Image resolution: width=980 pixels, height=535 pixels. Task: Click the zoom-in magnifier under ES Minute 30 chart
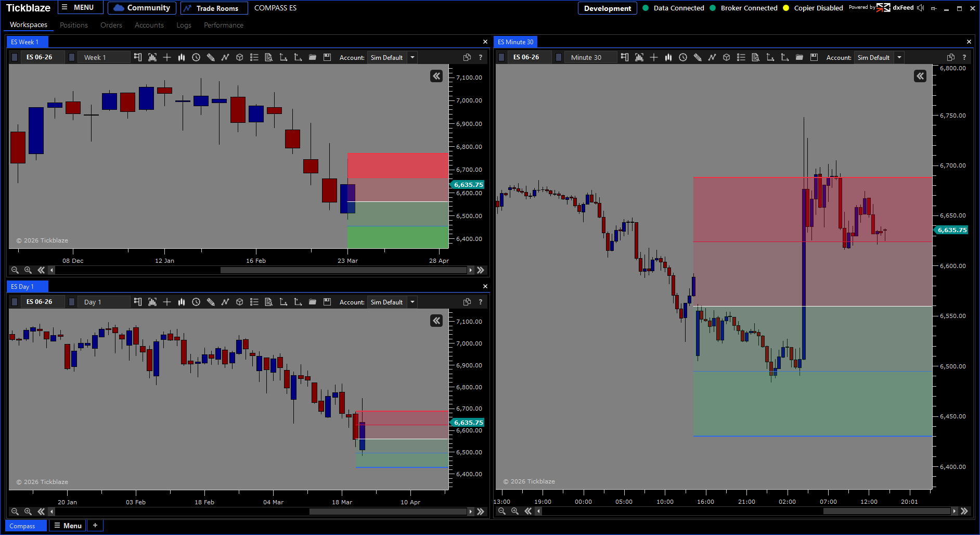515,511
